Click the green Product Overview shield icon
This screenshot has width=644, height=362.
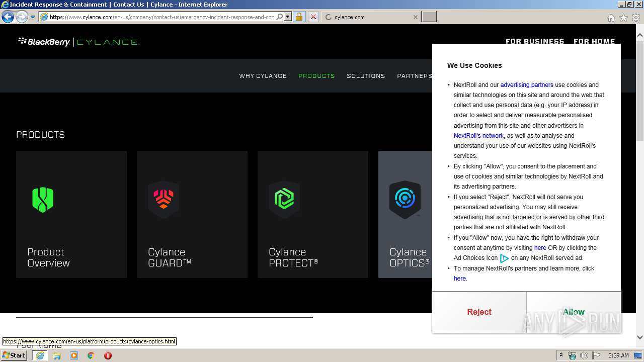pos(43,199)
